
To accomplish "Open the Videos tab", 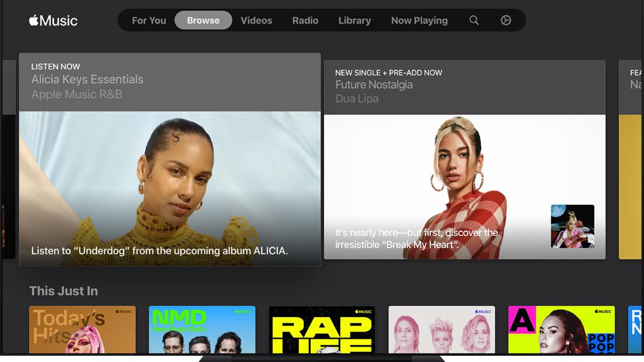I will point(257,20).
